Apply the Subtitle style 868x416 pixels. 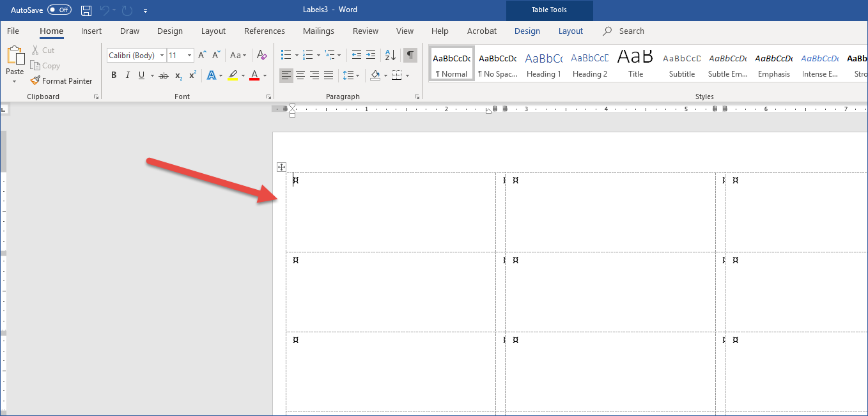tap(682, 64)
